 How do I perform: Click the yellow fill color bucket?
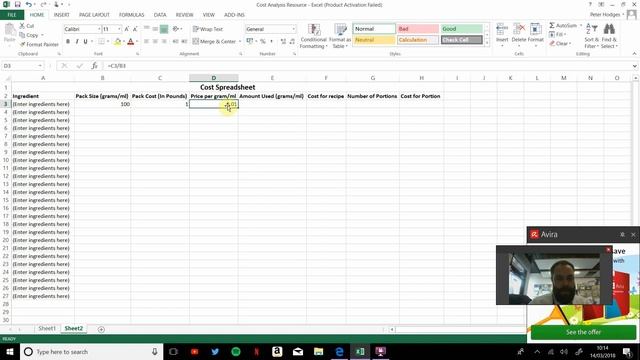click(118, 41)
